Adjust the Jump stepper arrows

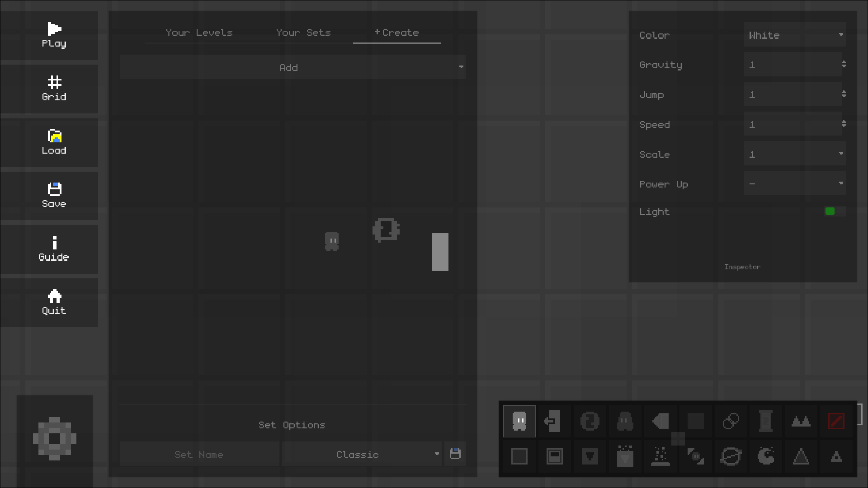pyautogui.click(x=844, y=94)
